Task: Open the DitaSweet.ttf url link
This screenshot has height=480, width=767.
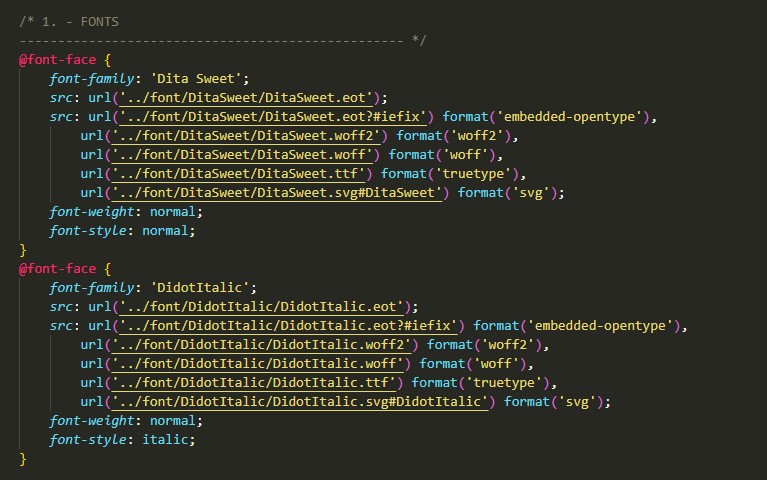Action: coord(238,174)
